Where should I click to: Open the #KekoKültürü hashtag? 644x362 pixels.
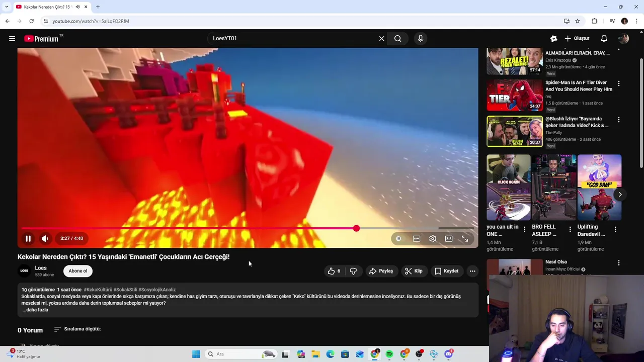click(x=98, y=290)
